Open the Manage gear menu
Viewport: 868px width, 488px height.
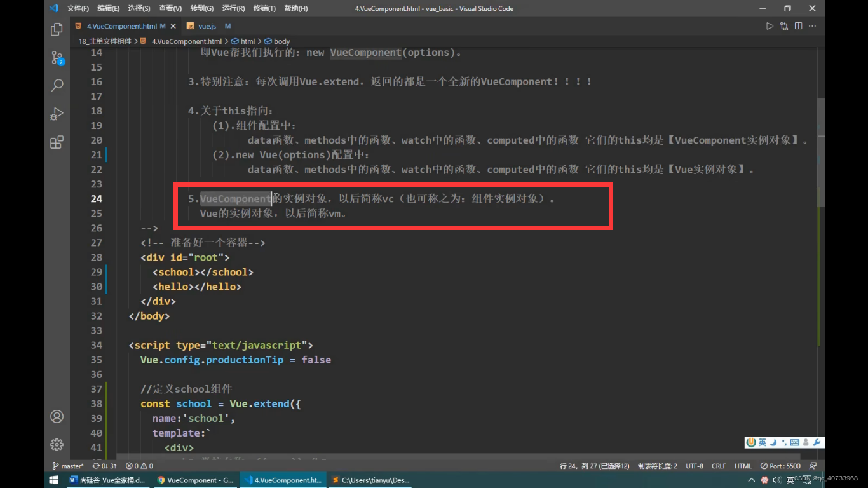57,444
